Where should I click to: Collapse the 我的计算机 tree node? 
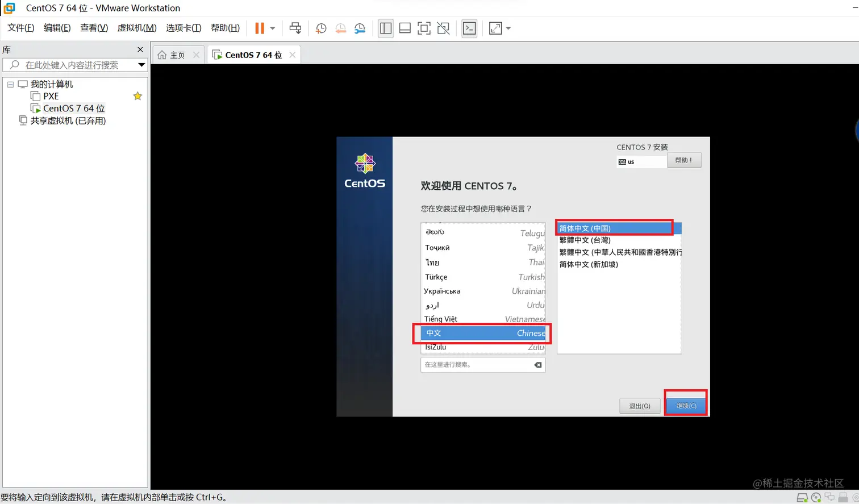point(10,84)
